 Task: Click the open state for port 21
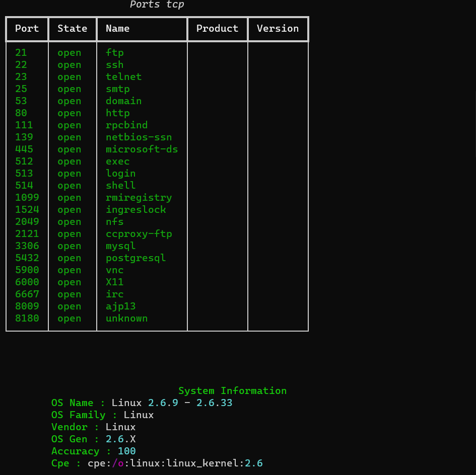69,53
